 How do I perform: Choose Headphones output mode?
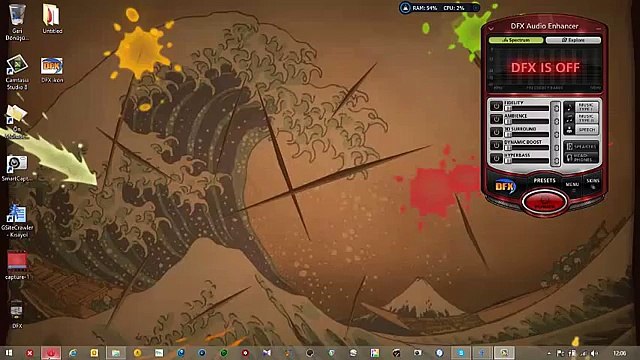582,158
